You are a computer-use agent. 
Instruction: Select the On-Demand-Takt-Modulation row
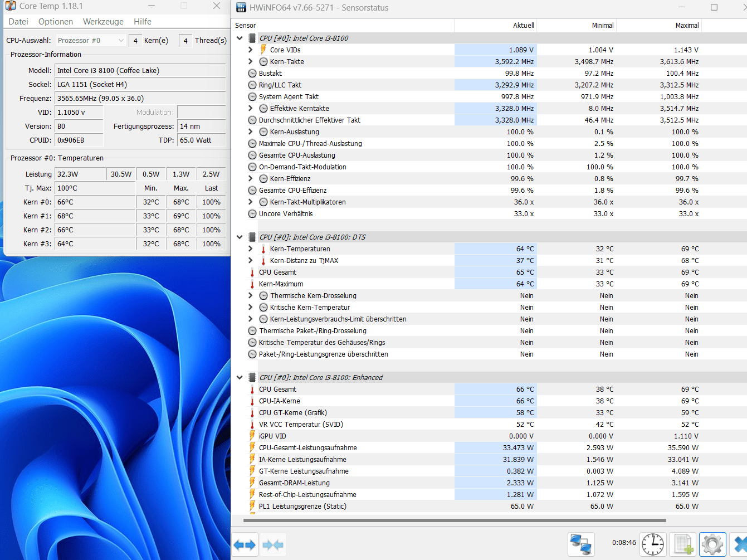click(x=489, y=167)
